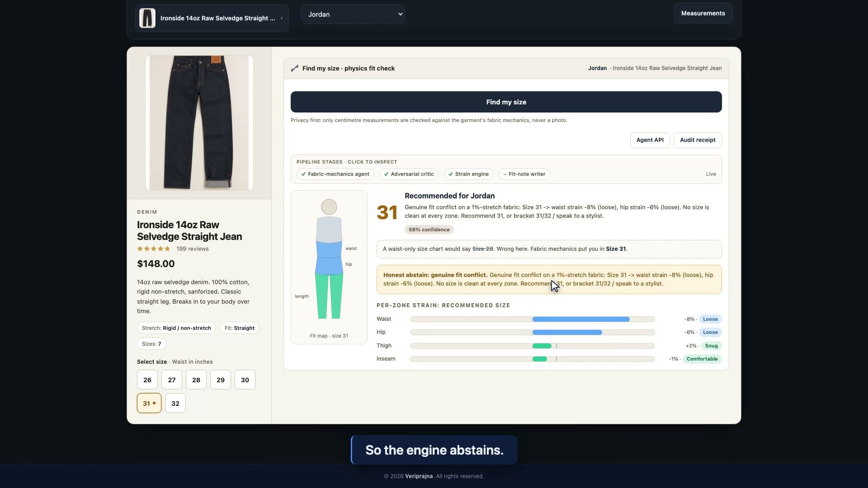868x488 pixels.
Task: Click the Thigh strain bar
Action: click(532, 346)
